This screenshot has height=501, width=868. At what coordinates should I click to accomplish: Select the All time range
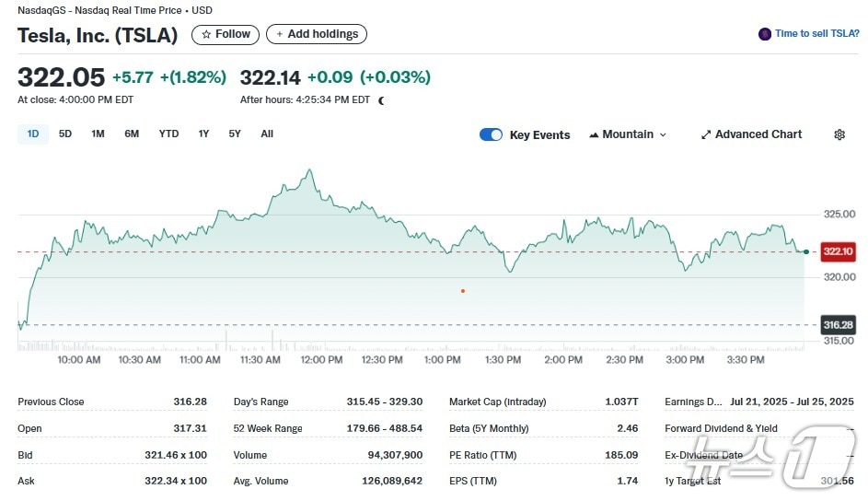click(x=267, y=134)
